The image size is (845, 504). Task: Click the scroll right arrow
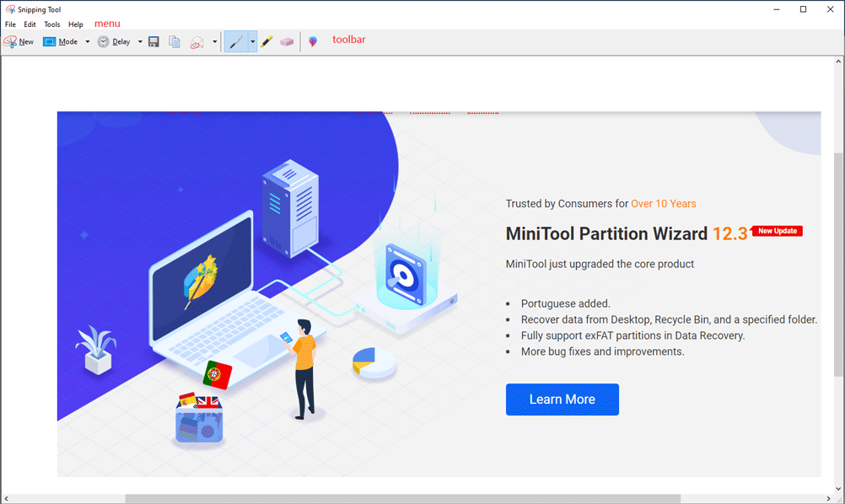coord(828,499)
